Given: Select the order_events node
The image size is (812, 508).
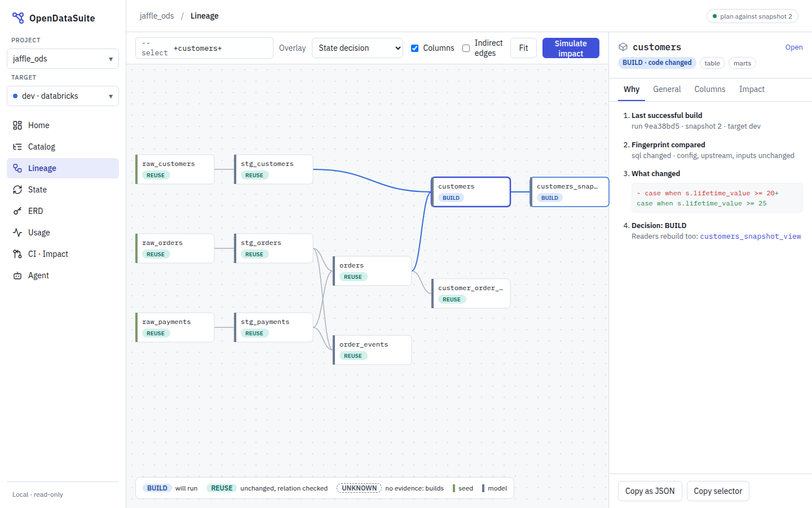Looking at the screenshot, I should click(372, 350).
